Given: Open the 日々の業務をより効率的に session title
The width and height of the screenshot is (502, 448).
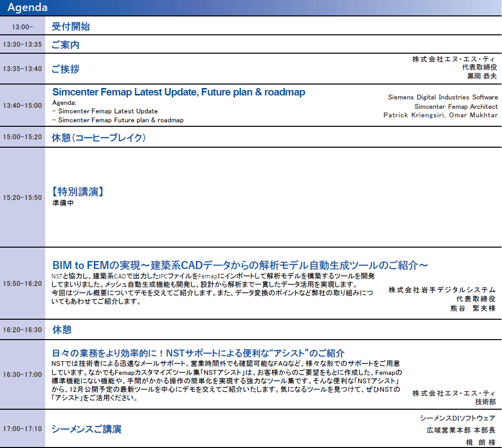Looking at the screenshot, I should pos(198,354).
